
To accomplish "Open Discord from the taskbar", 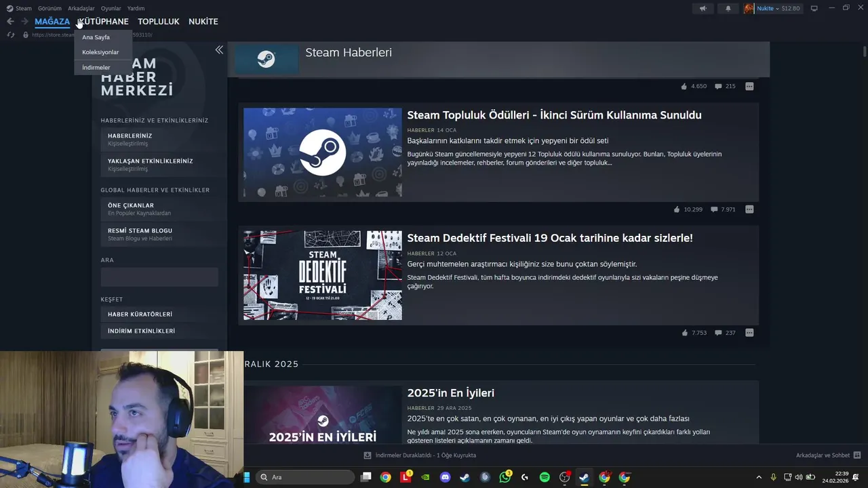I will pos(445,477).
